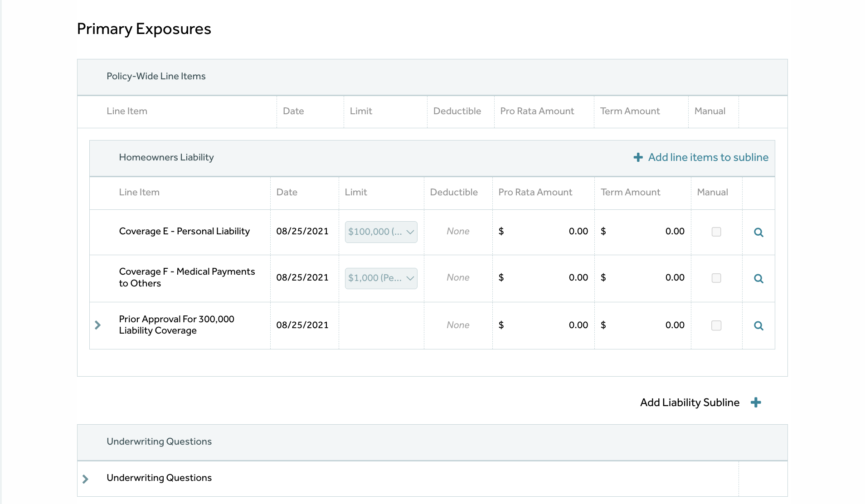865x504 pixels.
Task: Click the Prior Approval date 08/25/2021
Action: coord(302,325)
